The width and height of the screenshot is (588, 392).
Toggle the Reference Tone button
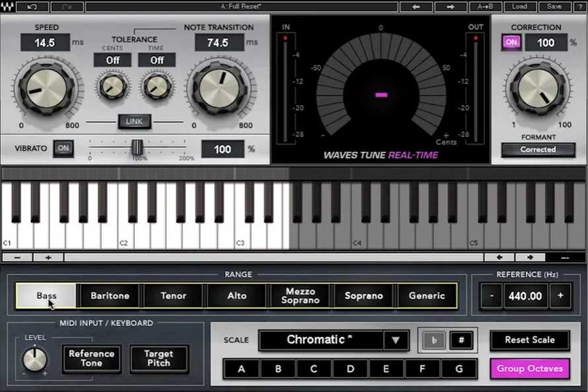tap(91, 358)
